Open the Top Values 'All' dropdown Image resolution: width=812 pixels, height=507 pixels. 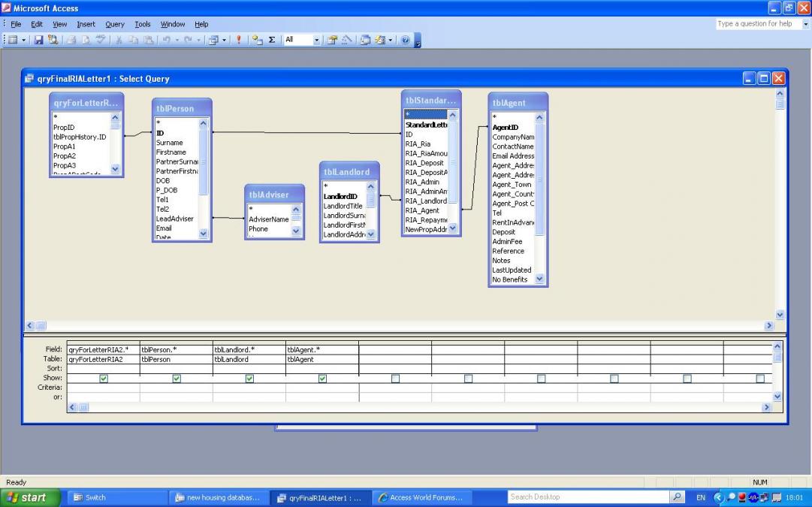click(x=316, y=40)
